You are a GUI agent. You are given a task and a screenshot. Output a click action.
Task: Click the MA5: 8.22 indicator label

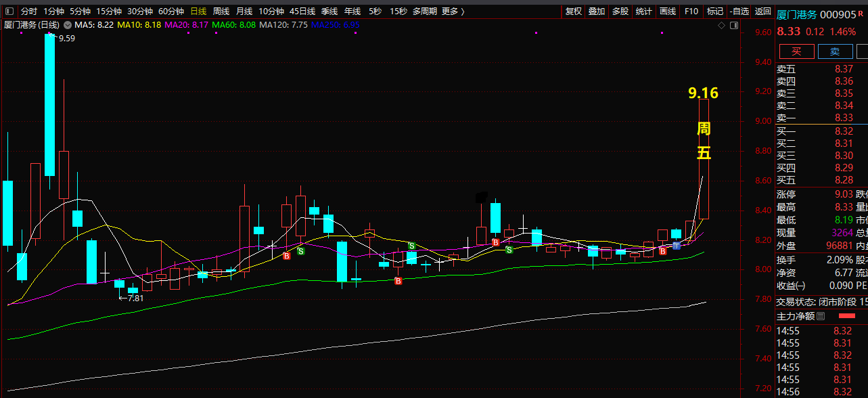coord(93,25)
